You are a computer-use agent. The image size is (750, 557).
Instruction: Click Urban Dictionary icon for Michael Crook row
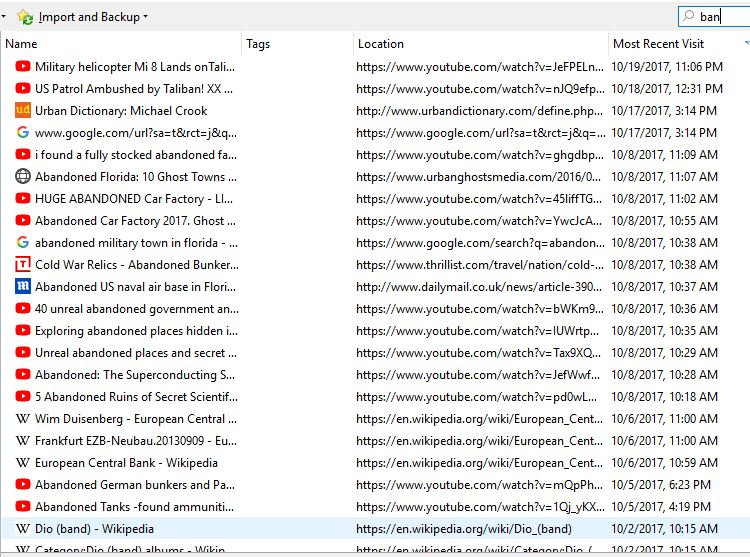pyautogui.click(x=23, y=110)
